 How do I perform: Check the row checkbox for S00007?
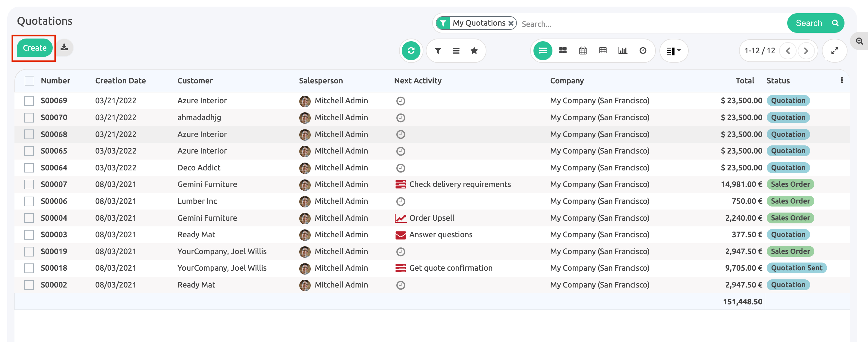coord(29,185)
